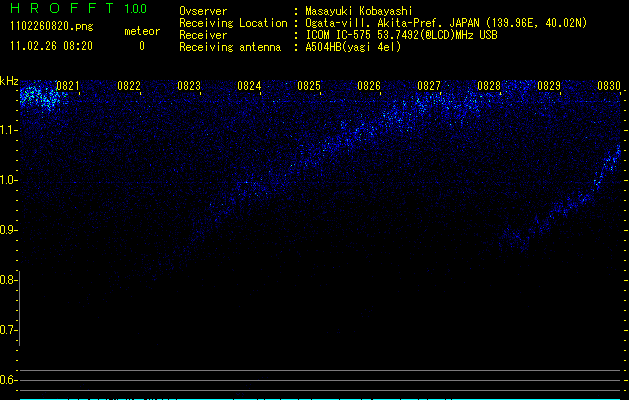Click the 0829 time marker

click(x=549, y=85)
